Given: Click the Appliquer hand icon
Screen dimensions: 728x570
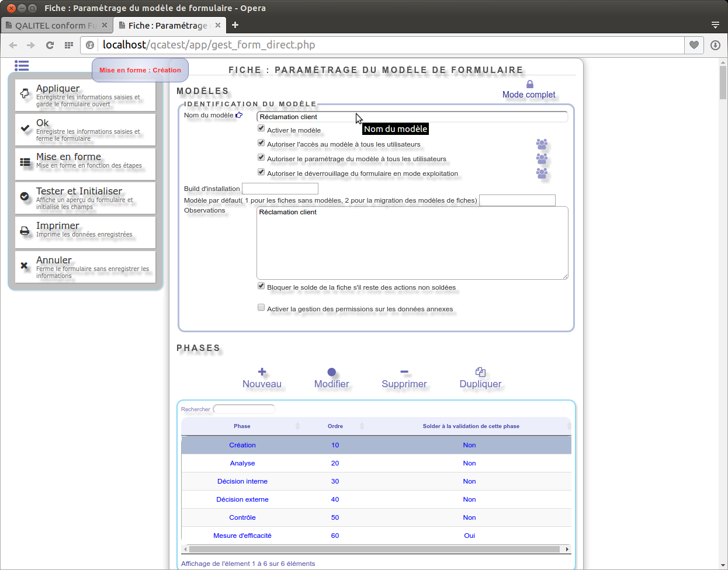Looking at the screenshot, I should coord(25,93).
